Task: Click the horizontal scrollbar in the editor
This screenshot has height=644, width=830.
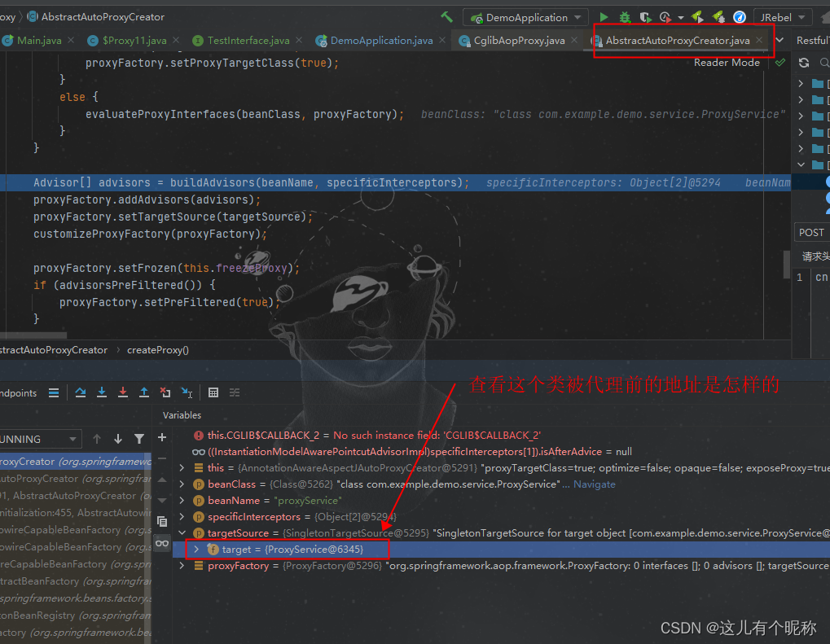Action: [x=33, y=335]
